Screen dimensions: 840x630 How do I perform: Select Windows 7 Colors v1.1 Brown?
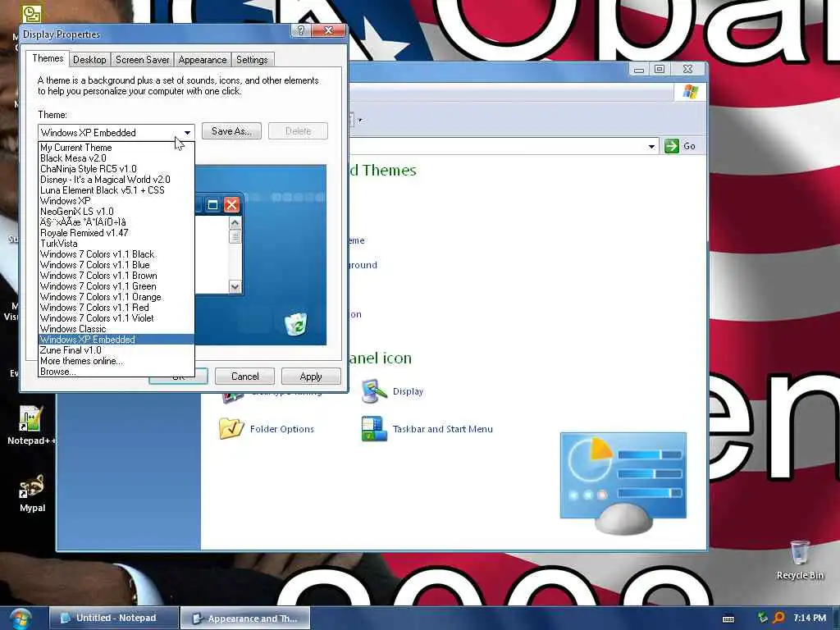116,276
